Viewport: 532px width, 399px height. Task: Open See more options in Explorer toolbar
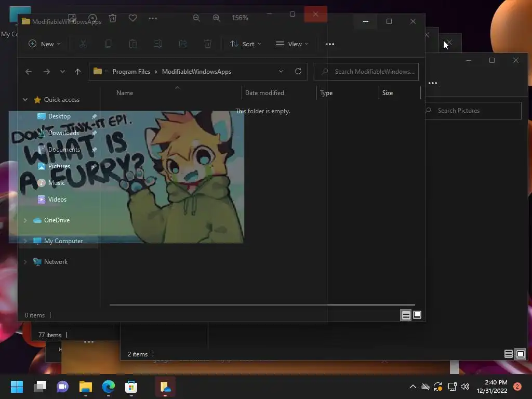330,44
